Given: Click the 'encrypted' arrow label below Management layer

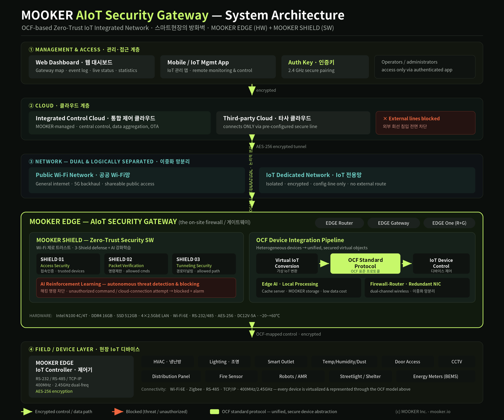Looking at the screenshot, I should [x=266, y=90].
